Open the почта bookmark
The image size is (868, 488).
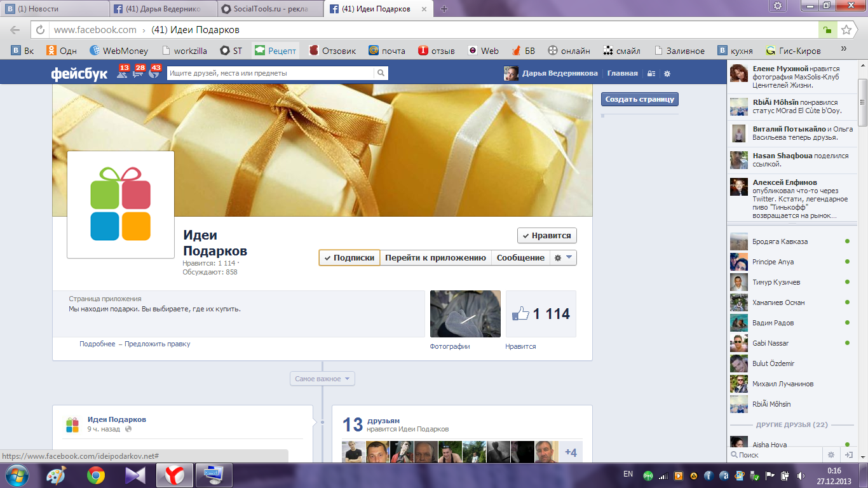(387, 51)
